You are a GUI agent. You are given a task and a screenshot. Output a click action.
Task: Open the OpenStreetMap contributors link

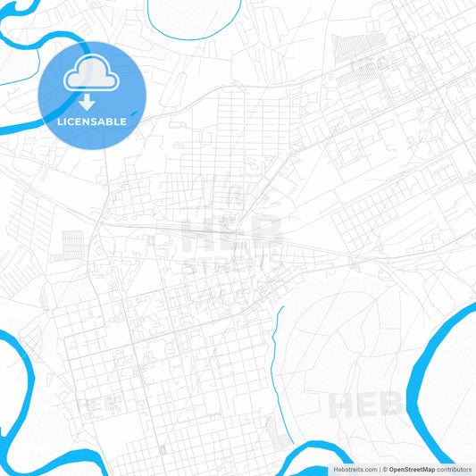coord(430,470)
